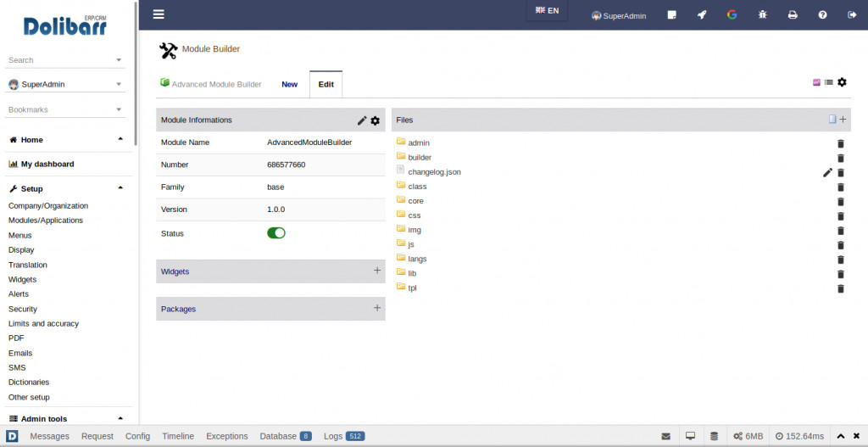Click SuperAdmin user in top bar

(x=619, y=15)
